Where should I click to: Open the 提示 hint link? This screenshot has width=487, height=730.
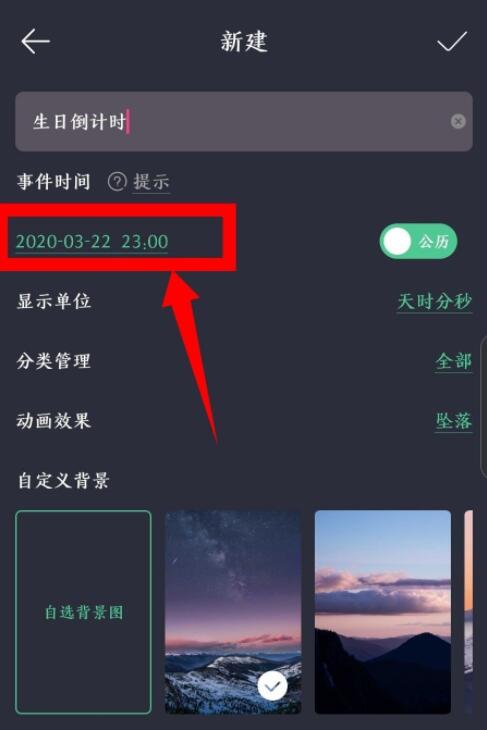pyautogui.click(x=151, y=182)
